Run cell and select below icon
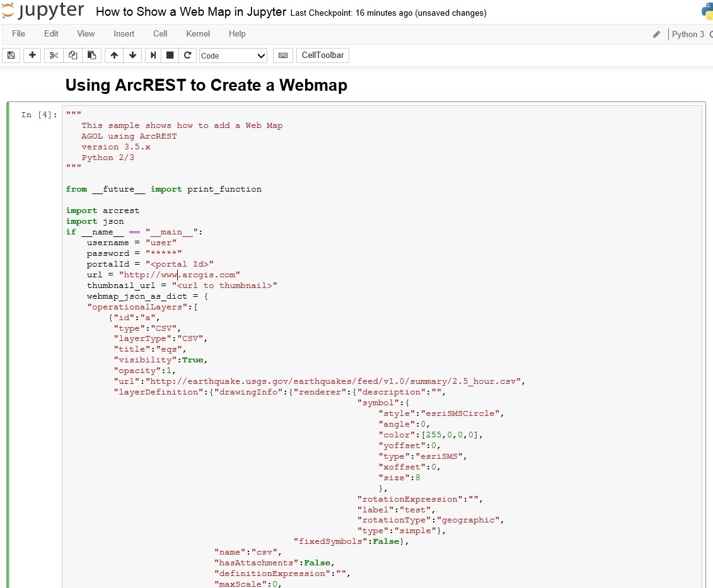The height and width of the screenshot is (588, 713). point(153,55)
